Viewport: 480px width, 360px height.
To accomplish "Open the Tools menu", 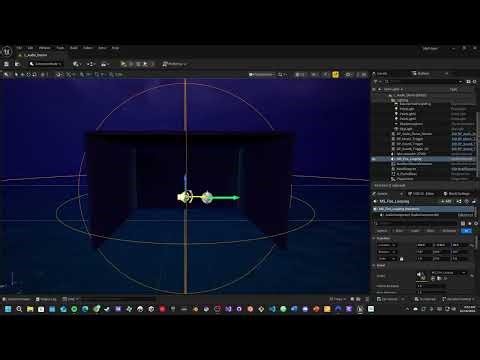I will click(60, 48).
